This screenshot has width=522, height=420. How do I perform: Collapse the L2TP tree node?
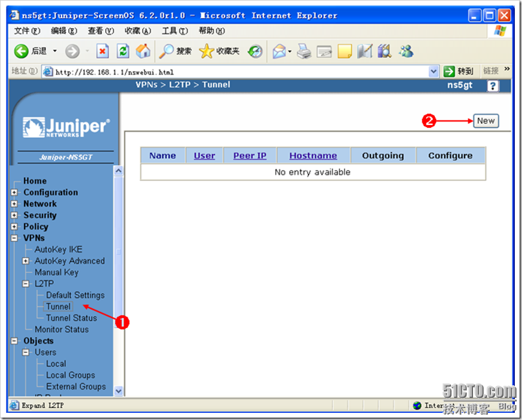tap(26, 284)
